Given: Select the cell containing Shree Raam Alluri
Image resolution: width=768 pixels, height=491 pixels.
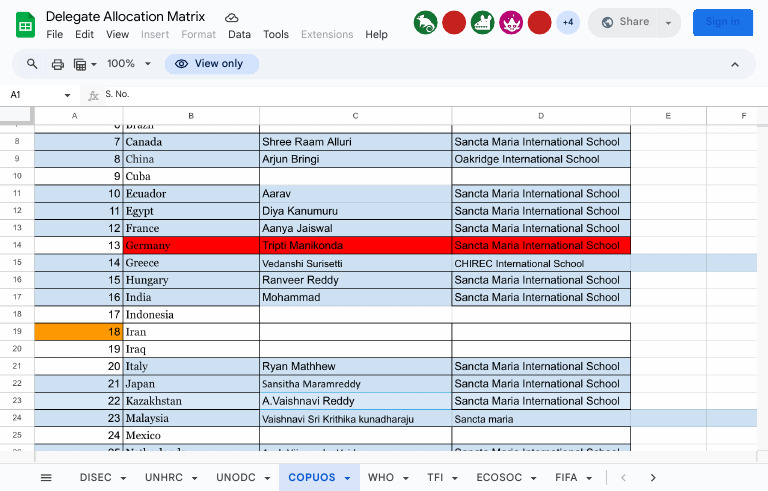Looking at the screenshot, I should (355, 142).
